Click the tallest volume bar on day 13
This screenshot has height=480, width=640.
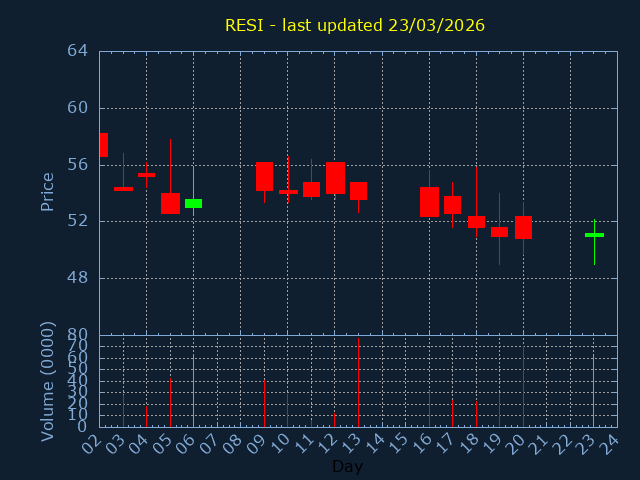pos(358,383)
